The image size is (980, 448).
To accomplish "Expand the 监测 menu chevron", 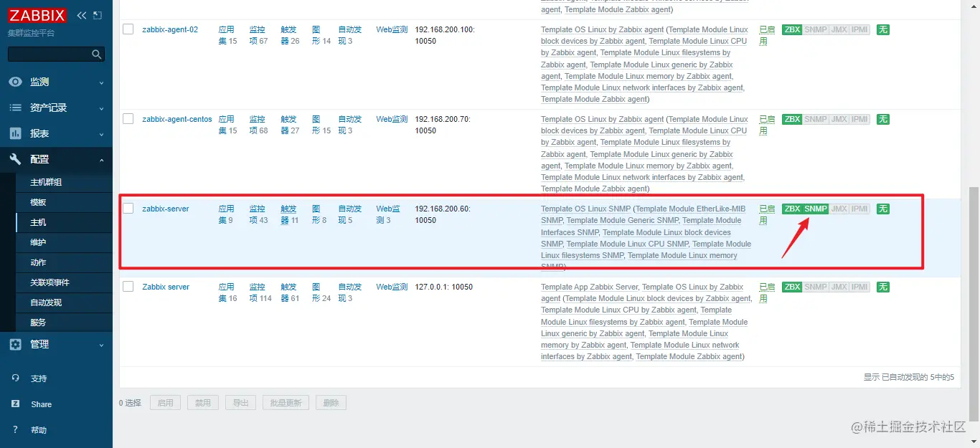I will pos(101,82).
